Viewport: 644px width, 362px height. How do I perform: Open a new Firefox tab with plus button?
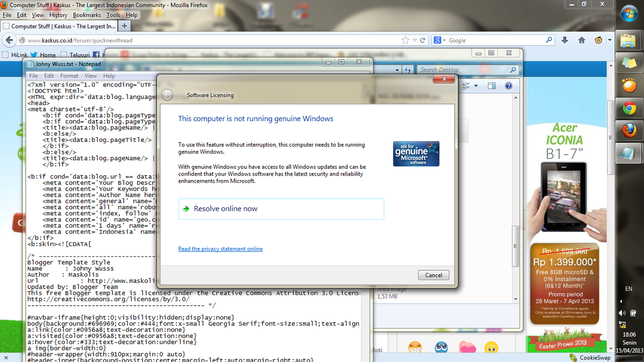pyautogui.click(x=124, y=26)
